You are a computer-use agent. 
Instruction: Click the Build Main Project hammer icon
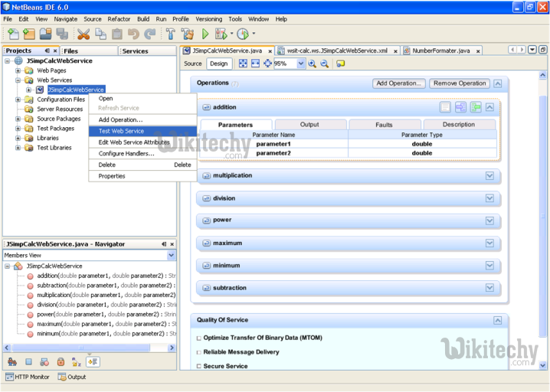171,34
